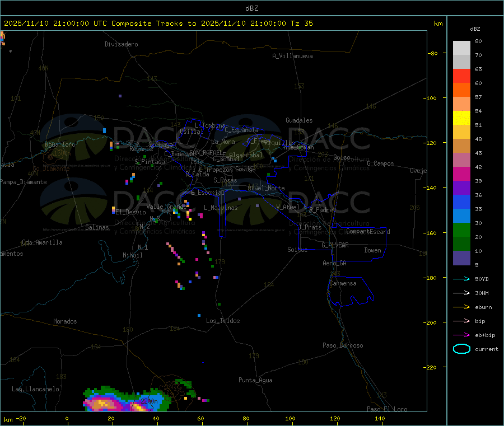504x426 pixels.
Task: Click the S_Pintada map label
Action: point(150,162)
